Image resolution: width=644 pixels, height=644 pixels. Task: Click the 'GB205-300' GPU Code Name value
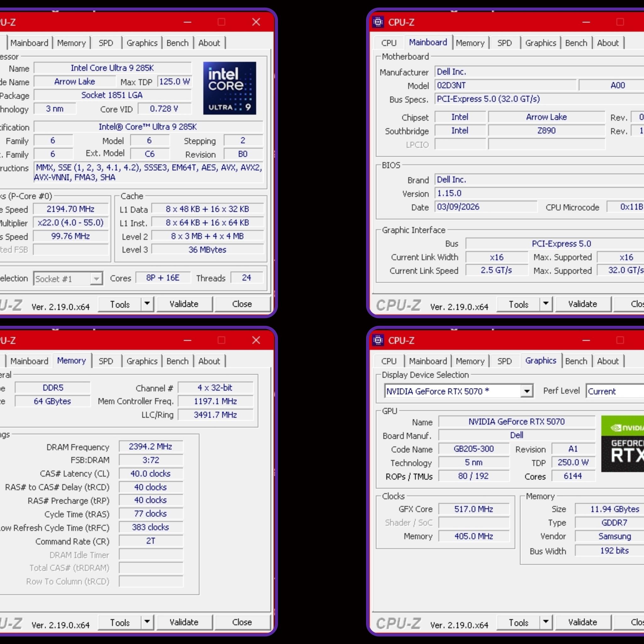(x=474, y=449)
